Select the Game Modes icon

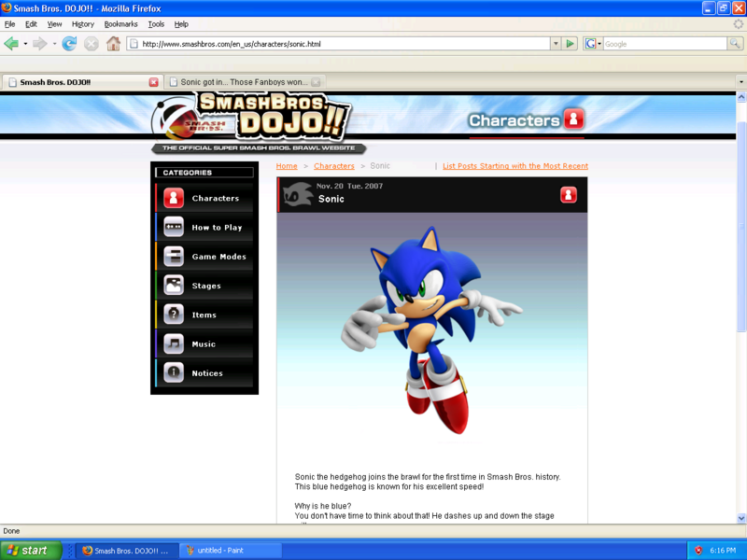click(174, 256)
